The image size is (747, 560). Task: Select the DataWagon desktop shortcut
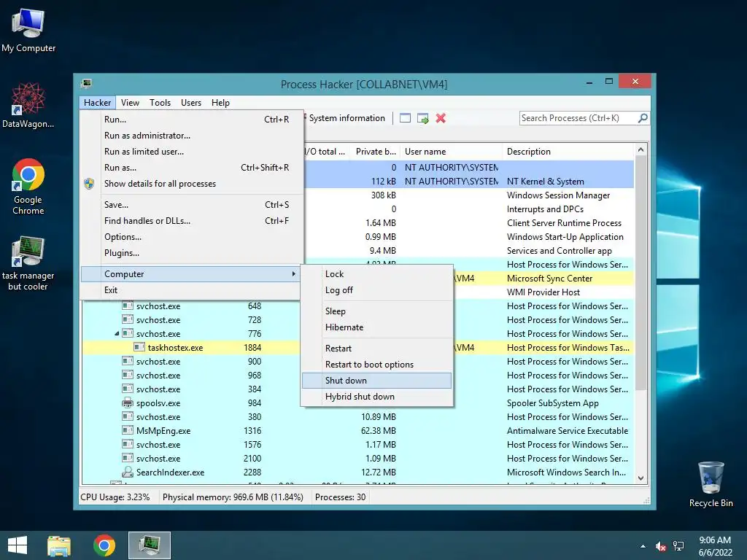pos(28,105)
